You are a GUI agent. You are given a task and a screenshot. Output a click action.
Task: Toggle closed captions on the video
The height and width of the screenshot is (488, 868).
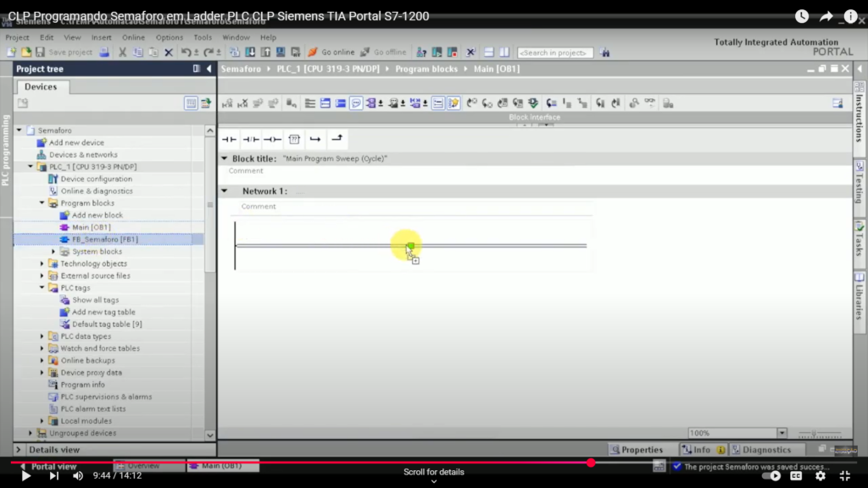click(796, 476)
